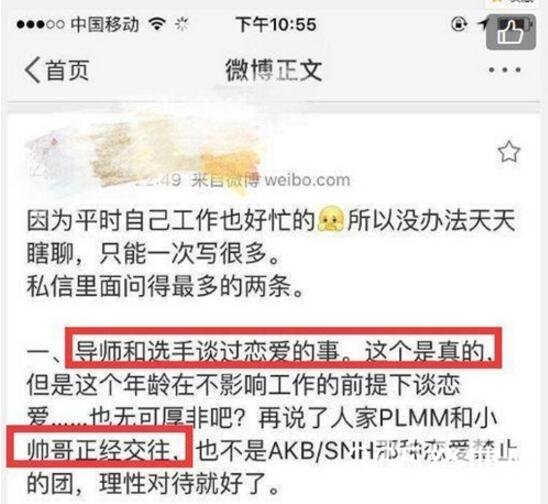Viewport: 548px width, 504px height.
Task: Tap the sweating emoji in the post
Action: pyautogui.click(x=330, y=220)
